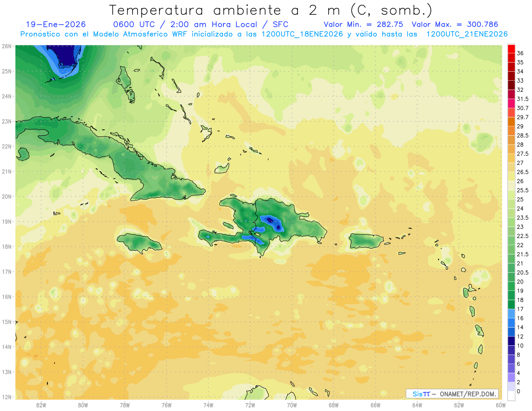The width and height of the screenshot is (532, 411).
Task: Click the red legend swatch above 36
Action: [511, 48]
